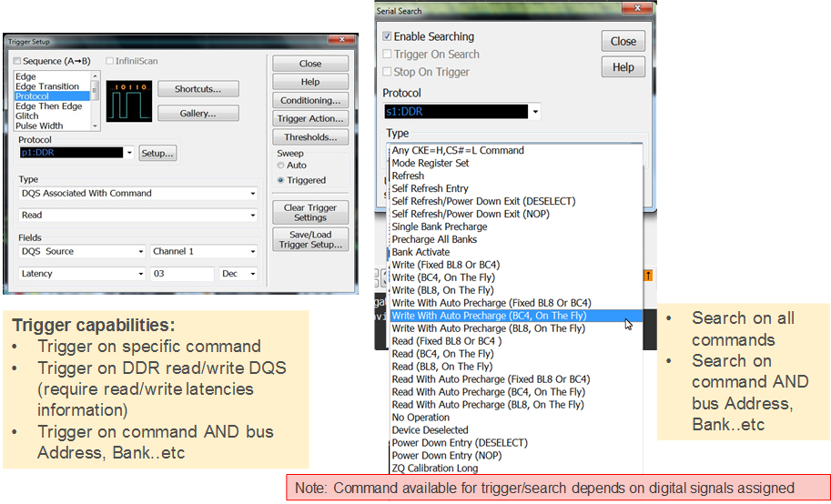Click the Shortcuts... button
Image resolution: width=831 pixels, height=504 pixels.
pos(198,89)
